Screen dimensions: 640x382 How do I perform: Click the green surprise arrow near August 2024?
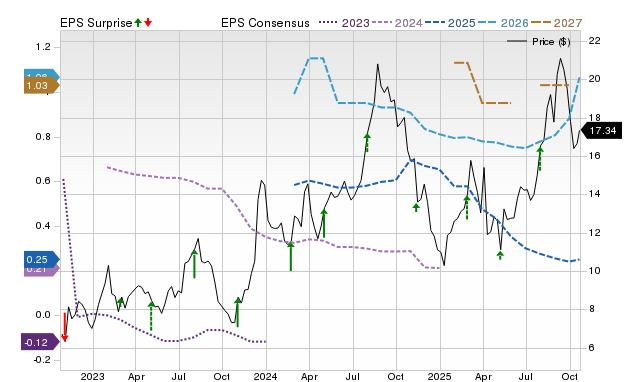click(x=367, y=143)
